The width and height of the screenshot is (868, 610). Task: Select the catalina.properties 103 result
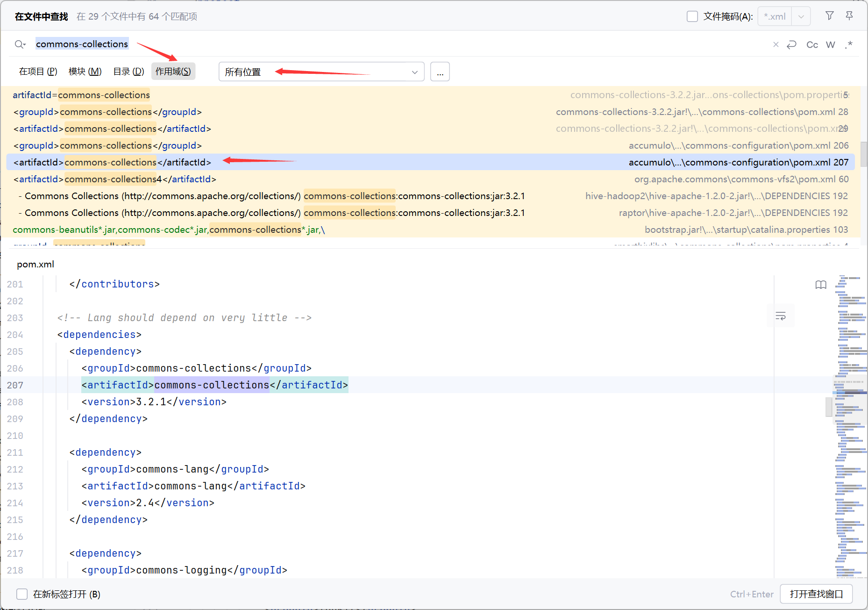pos(431,230)
